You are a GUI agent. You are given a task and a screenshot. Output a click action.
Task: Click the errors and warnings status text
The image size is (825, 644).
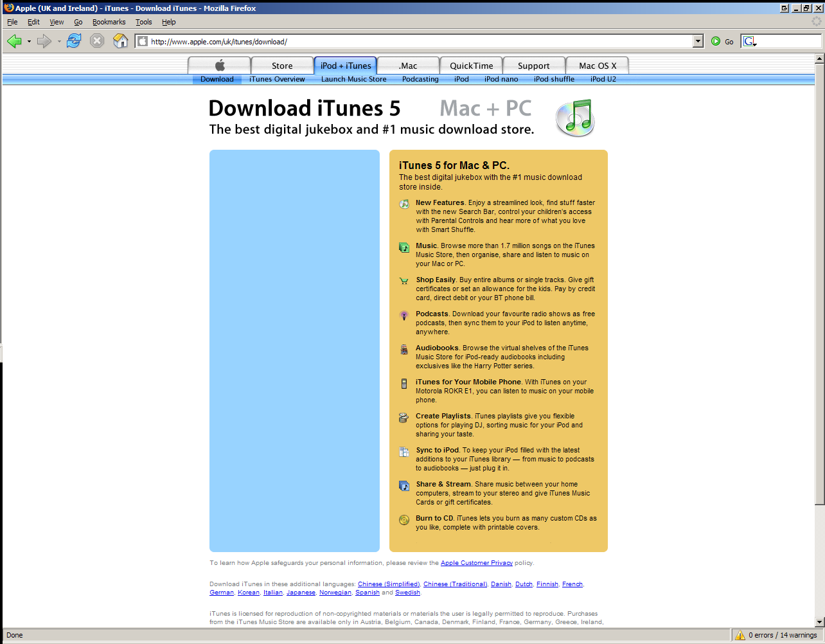click(783, 635)
